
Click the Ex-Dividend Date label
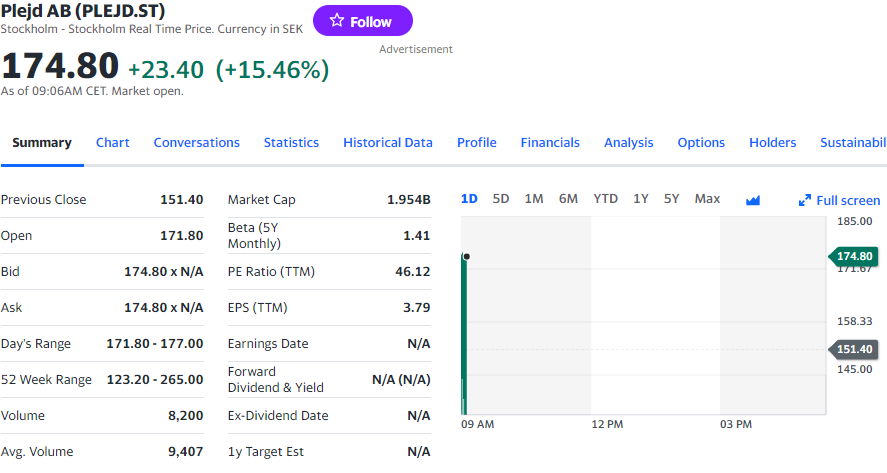pos(278,416)
